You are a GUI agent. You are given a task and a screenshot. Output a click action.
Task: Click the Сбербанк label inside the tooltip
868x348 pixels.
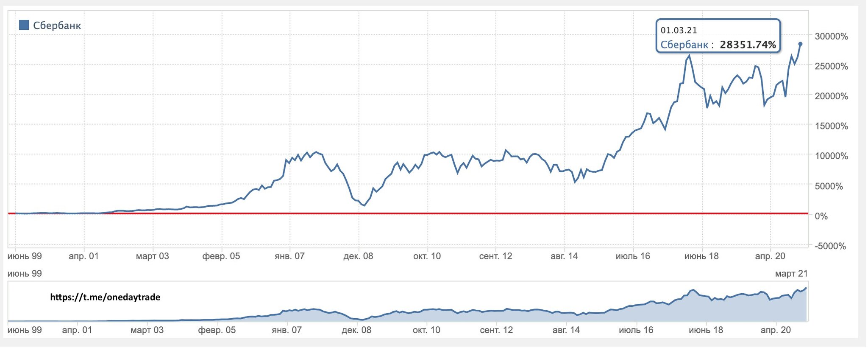pyautogui.click(x=684, y=45)
